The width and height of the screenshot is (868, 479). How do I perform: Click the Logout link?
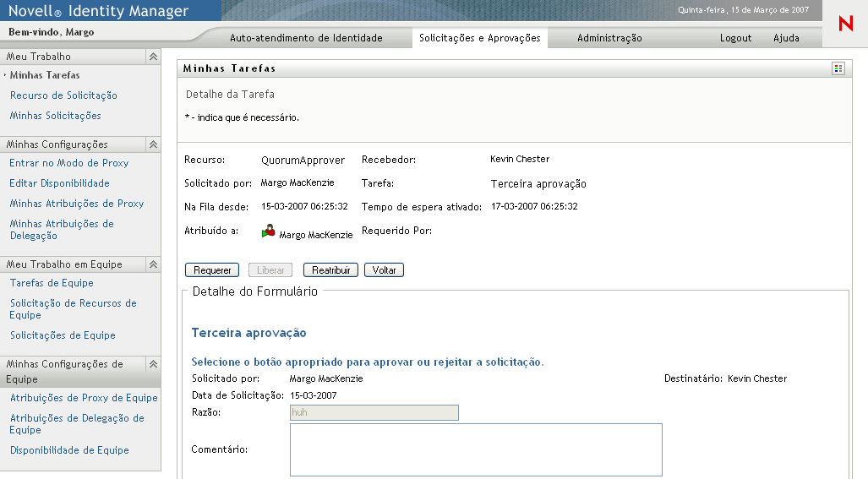click(735, 38)
